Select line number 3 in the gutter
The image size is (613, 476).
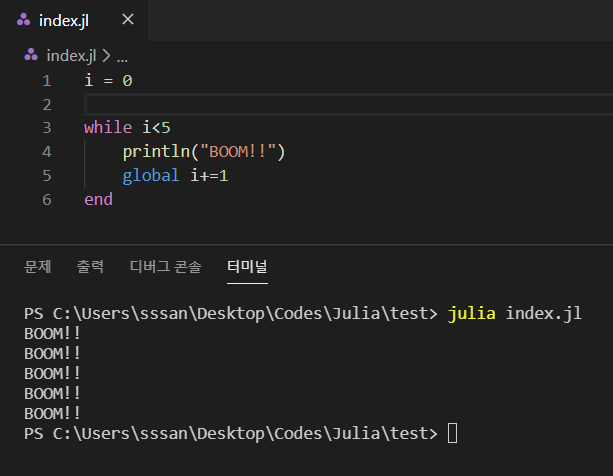[46, 128]
